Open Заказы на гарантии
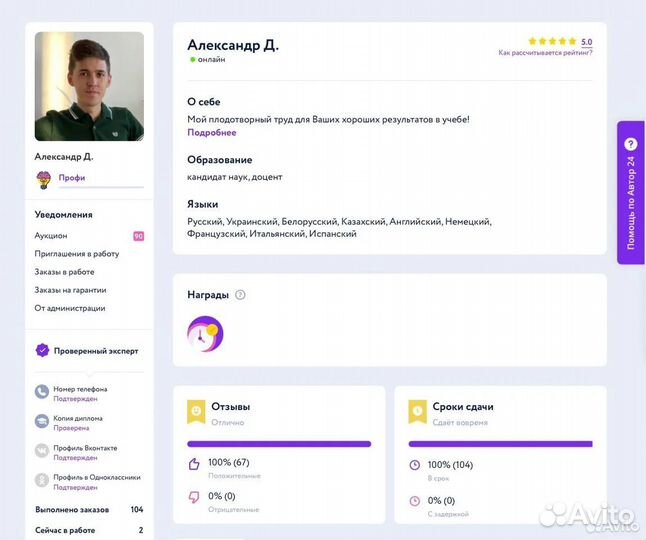 pos(70,290)
